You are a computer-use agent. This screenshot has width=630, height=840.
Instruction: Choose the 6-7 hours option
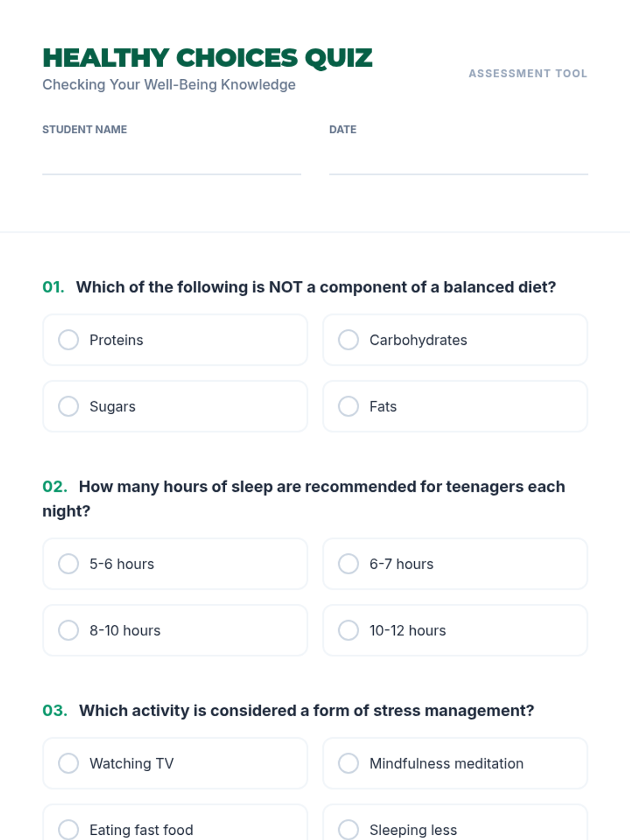(x=348, y=564)
